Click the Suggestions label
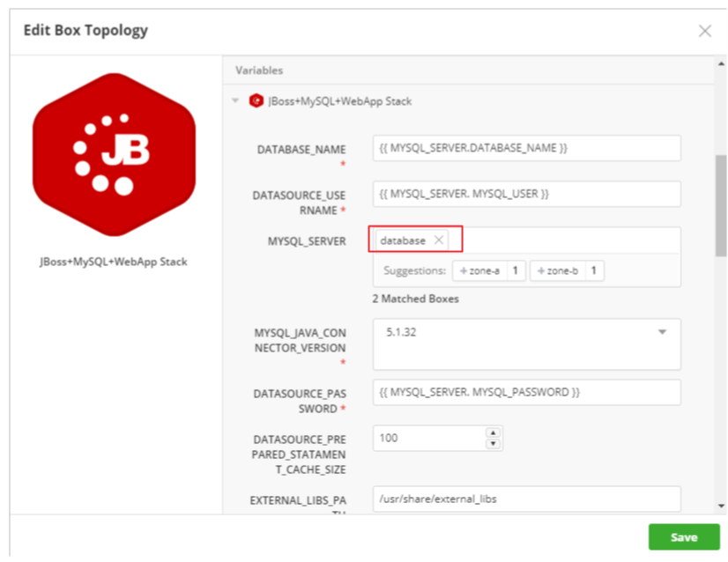728x562 pixels. pos(414,270)
